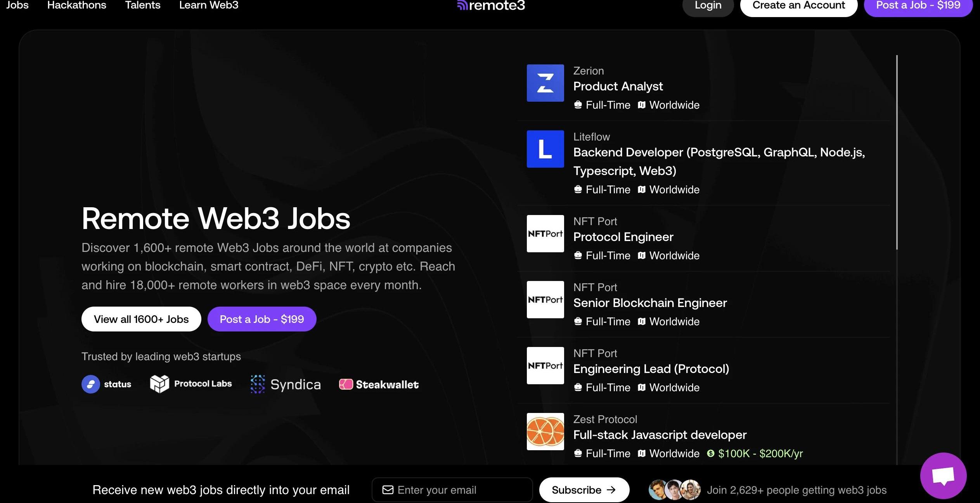Click the job list scrollbar
The image size is (980, 503).
point(897,152)
